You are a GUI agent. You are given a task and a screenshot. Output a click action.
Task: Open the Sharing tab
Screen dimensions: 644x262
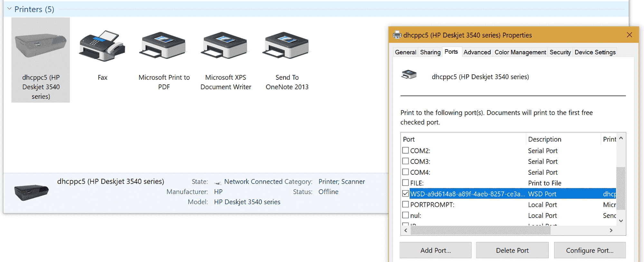430,52
